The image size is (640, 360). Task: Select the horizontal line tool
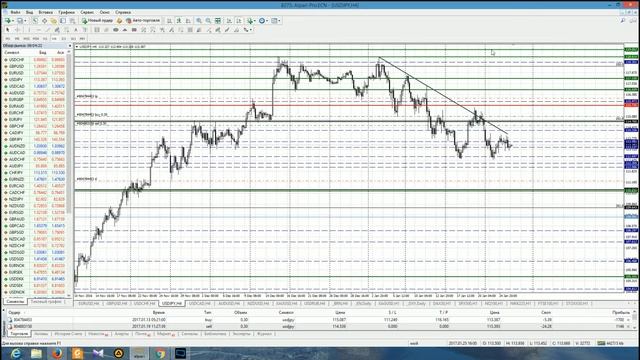point(38,30)
